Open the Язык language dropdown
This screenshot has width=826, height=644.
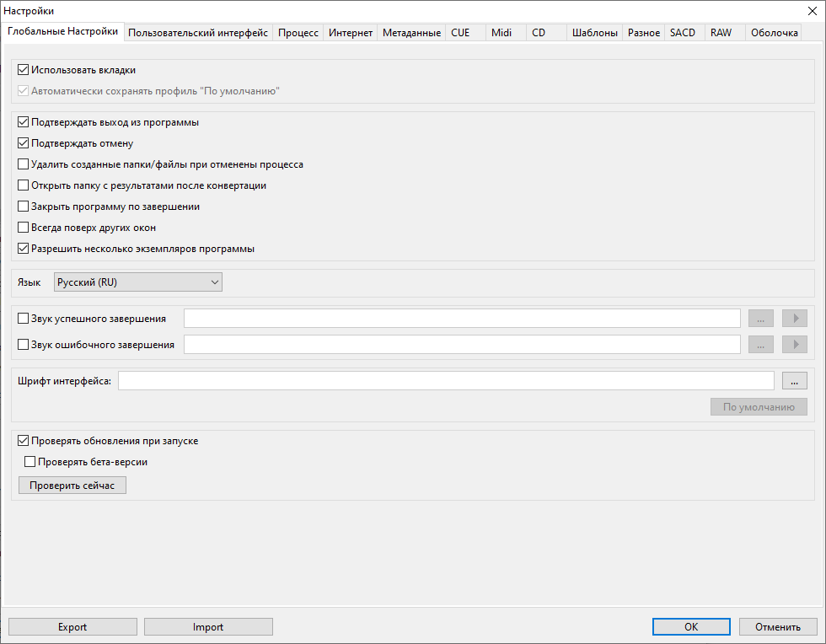click(x=137, y=282)
